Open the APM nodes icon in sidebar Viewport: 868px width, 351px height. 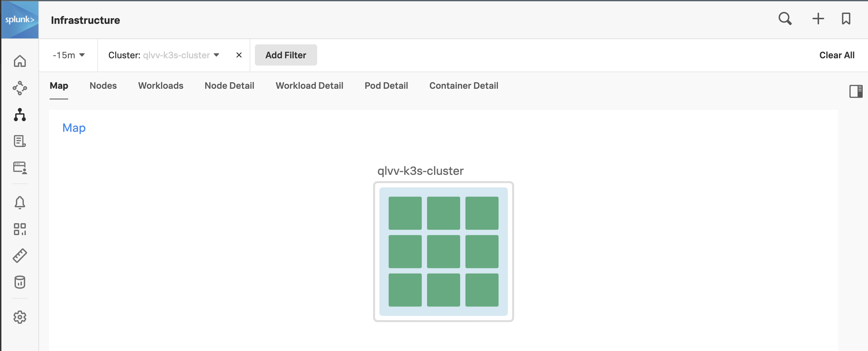[x=20, y=88]
